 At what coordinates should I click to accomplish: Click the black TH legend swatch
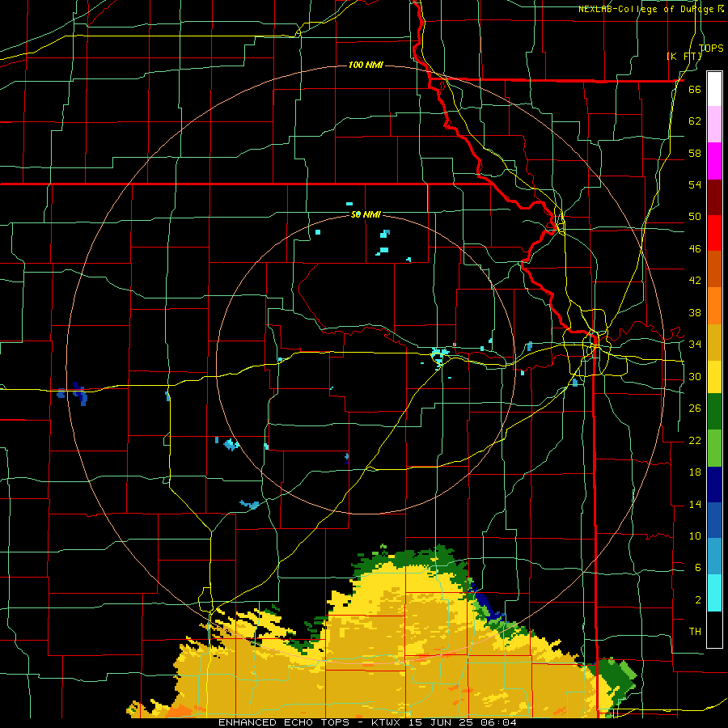click(714, 629)
